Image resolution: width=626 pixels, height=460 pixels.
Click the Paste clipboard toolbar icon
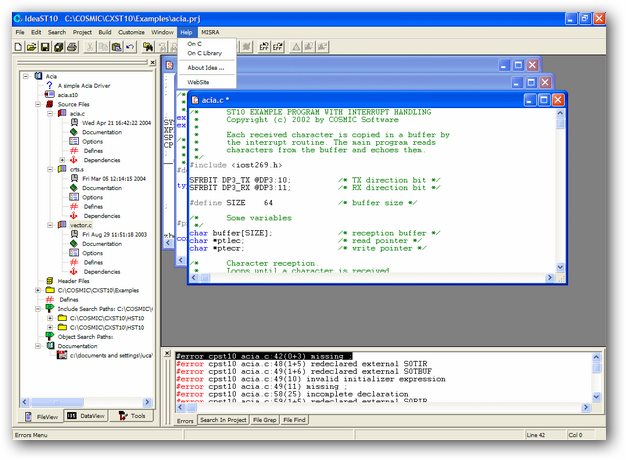117,47
